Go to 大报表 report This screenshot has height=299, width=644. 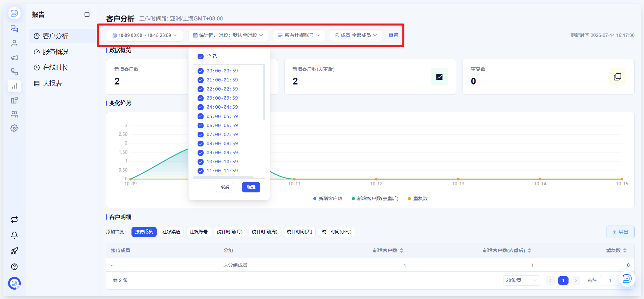(62, 83)
